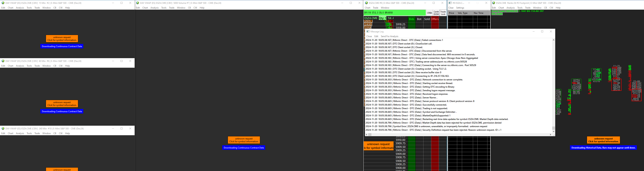644x171 pixels.
Task: Open Analysis menu in the 15 Min chart window
Action: [20, 8]
